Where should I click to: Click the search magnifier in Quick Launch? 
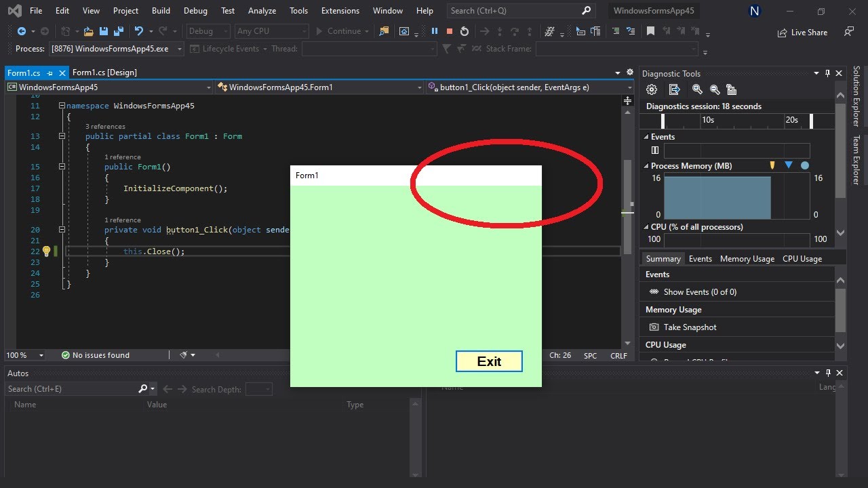click(587, 10)
